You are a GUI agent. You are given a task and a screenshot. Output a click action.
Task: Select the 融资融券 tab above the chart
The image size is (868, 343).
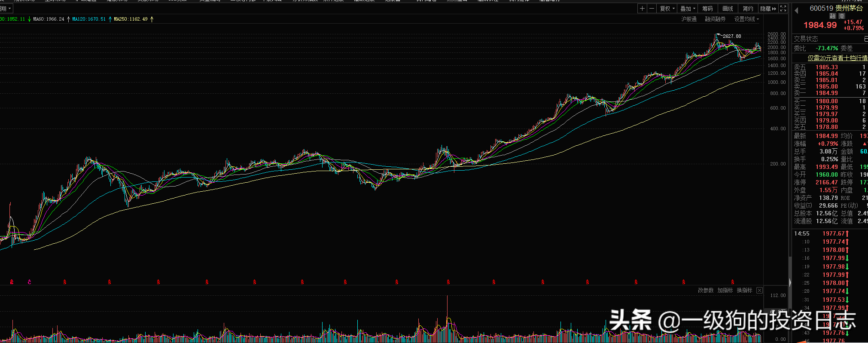point(715,19)
